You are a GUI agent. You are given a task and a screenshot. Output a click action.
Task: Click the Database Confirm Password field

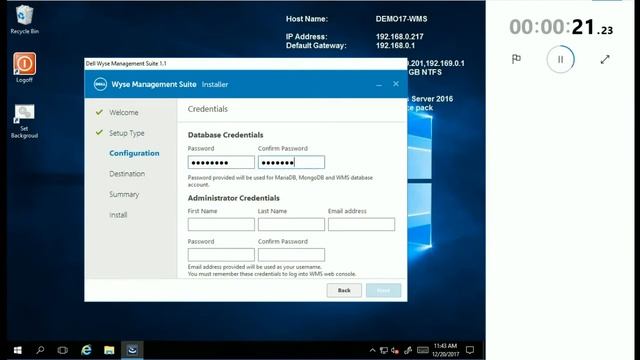[291, 162]
